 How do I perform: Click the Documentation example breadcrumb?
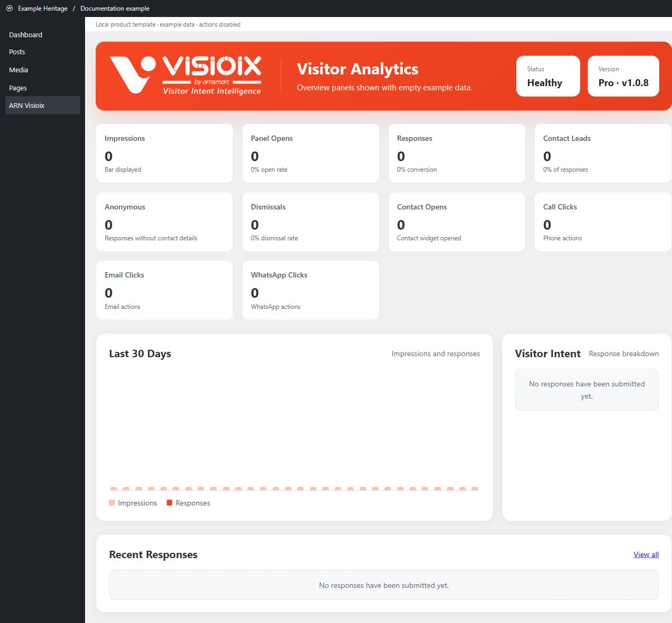click(x=115, y=9)
